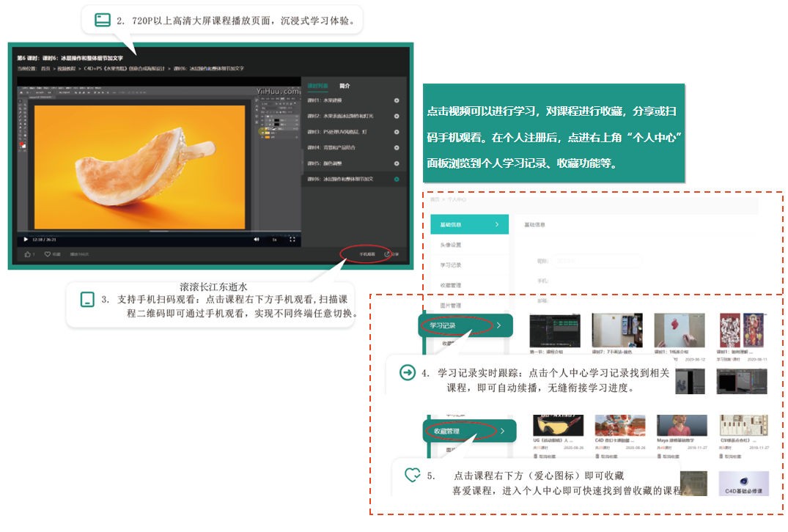Click the play circle icon for 课时5

click(x=397, y=163)
